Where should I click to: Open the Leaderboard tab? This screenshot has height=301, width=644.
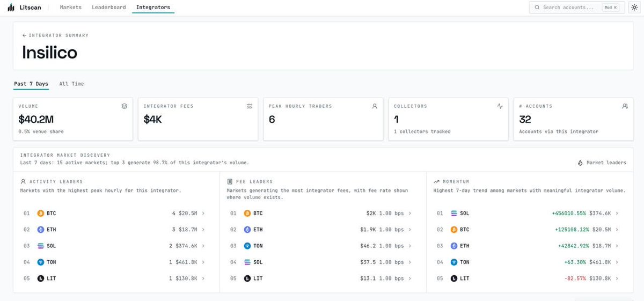[109, 8]
